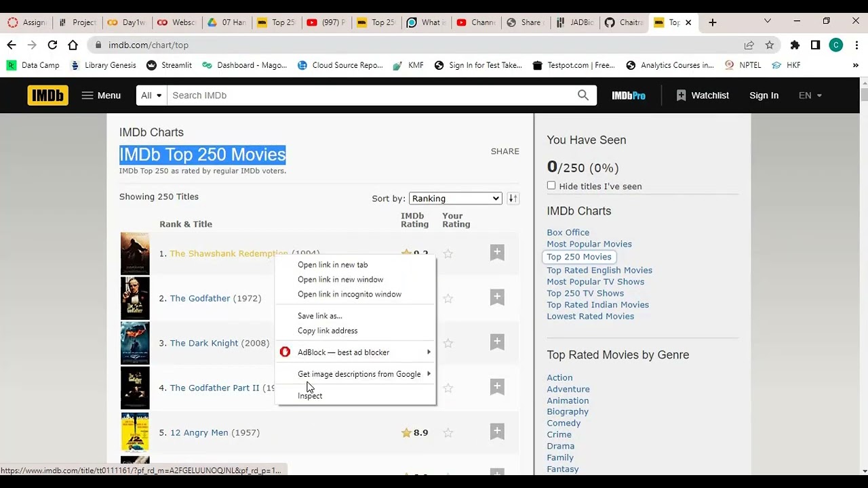
Task: Show more bookmarks chevron
Action: [855, 65]
